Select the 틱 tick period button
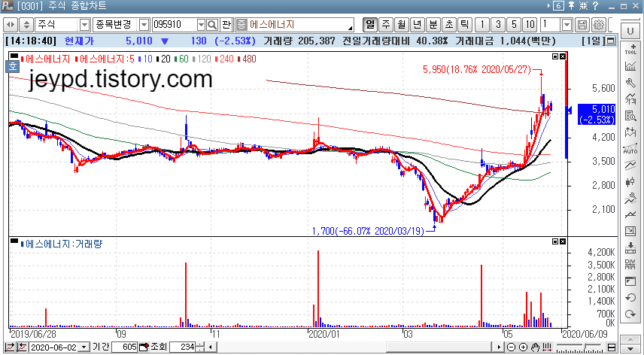 click(x=463, y=25)
